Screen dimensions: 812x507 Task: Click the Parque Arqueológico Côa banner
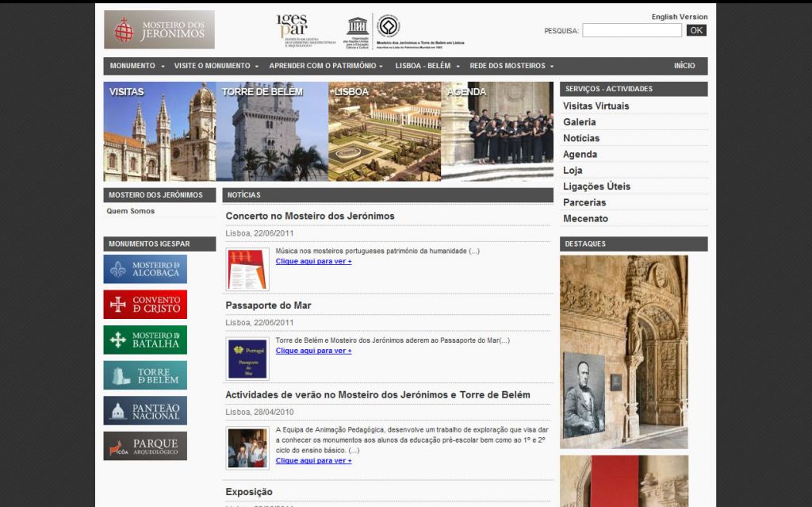pyautogui.click(x=145, y=446)
